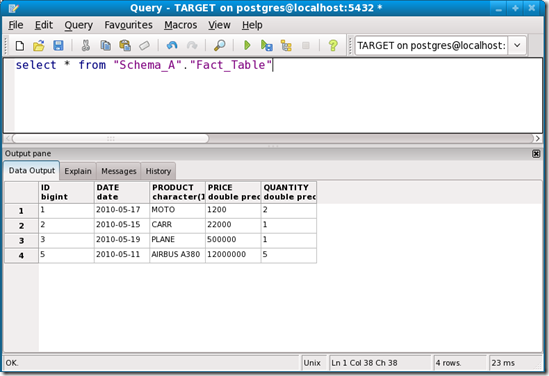Click the Cancel query stop icon

(306, 46)
